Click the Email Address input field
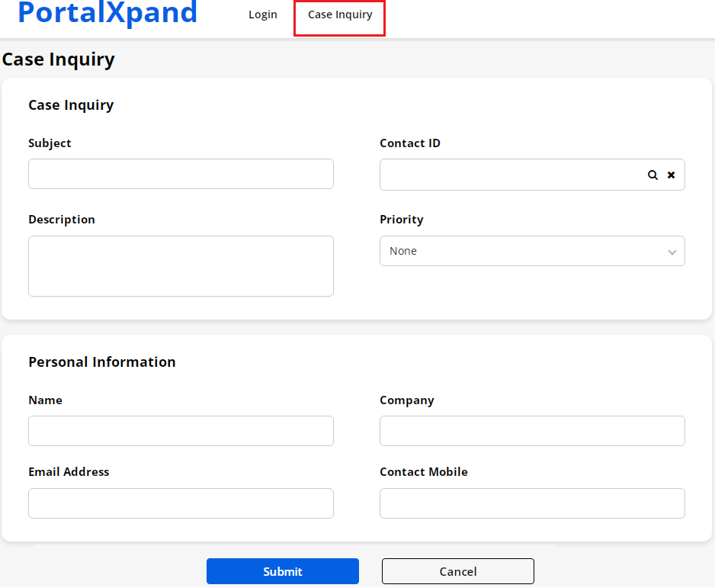Image resolution: width=715 pixels, height=588 pixels. (181, 503)
